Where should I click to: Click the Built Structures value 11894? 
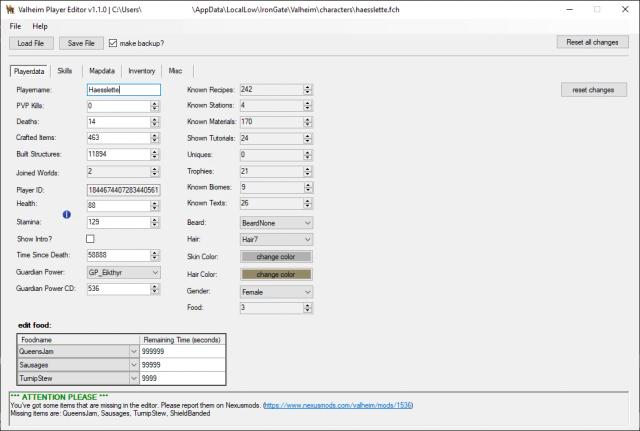coord(119,154)
